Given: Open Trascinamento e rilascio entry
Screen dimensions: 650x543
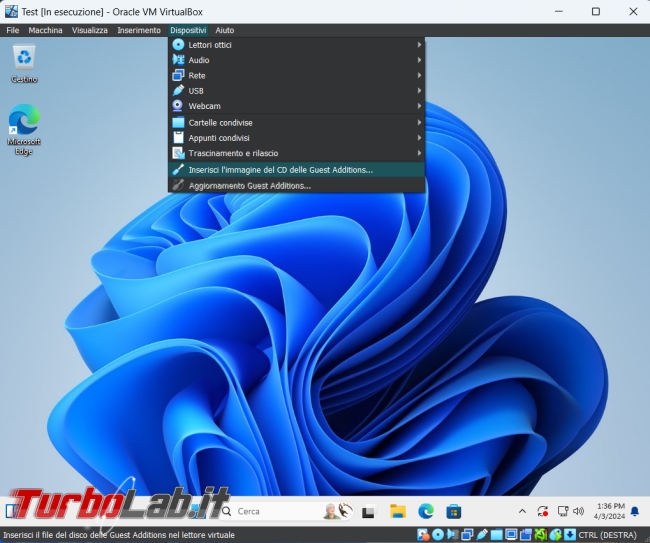Looking at the screenshot, I should pos(296,153).
